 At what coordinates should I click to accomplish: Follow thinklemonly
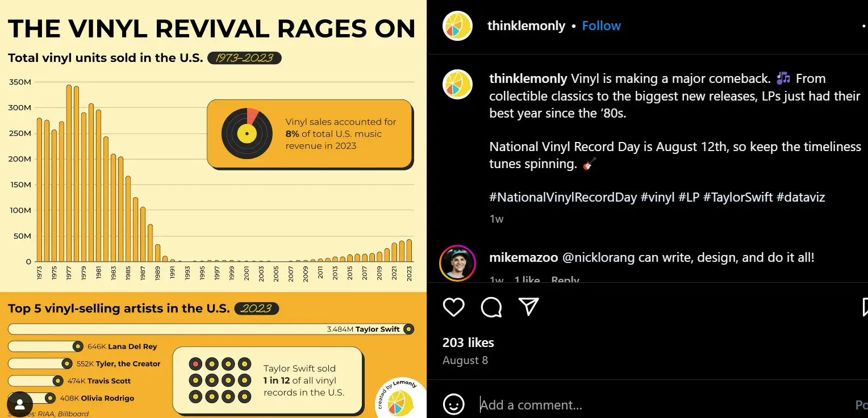602,26
